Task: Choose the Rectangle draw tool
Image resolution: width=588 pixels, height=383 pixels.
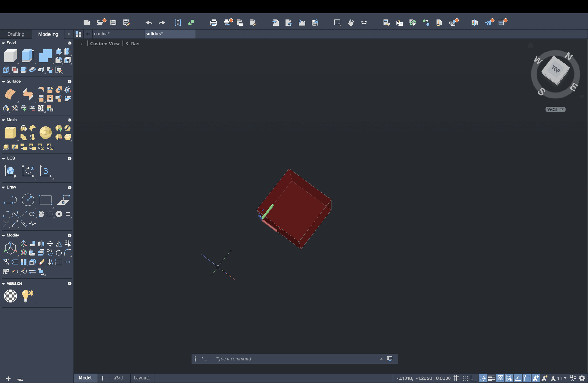Action: pos(45,200)
